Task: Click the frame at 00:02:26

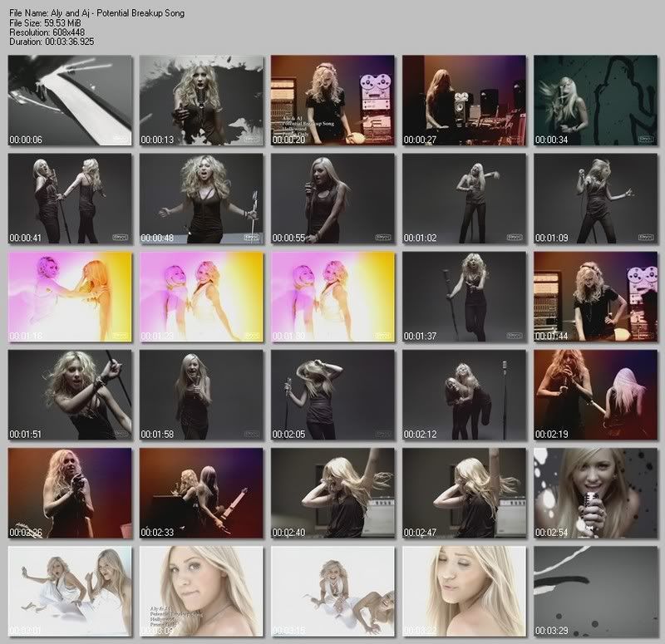Action: coord(70,494)
